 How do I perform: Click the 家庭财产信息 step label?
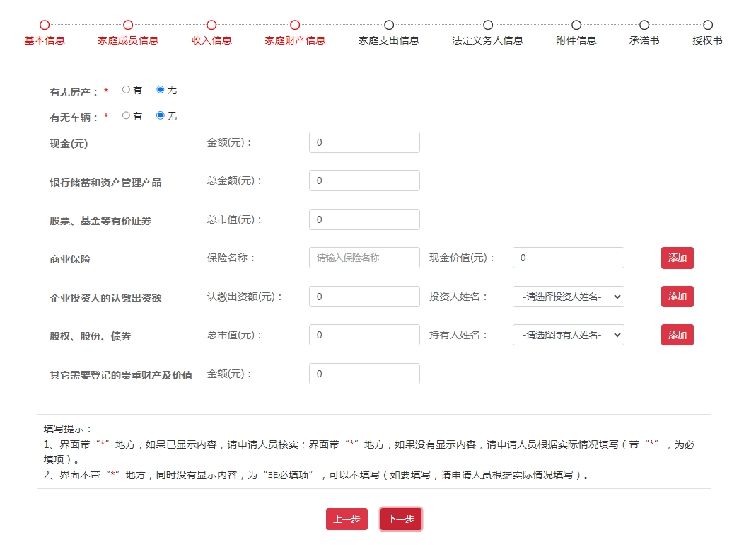(x=294, y=40)
